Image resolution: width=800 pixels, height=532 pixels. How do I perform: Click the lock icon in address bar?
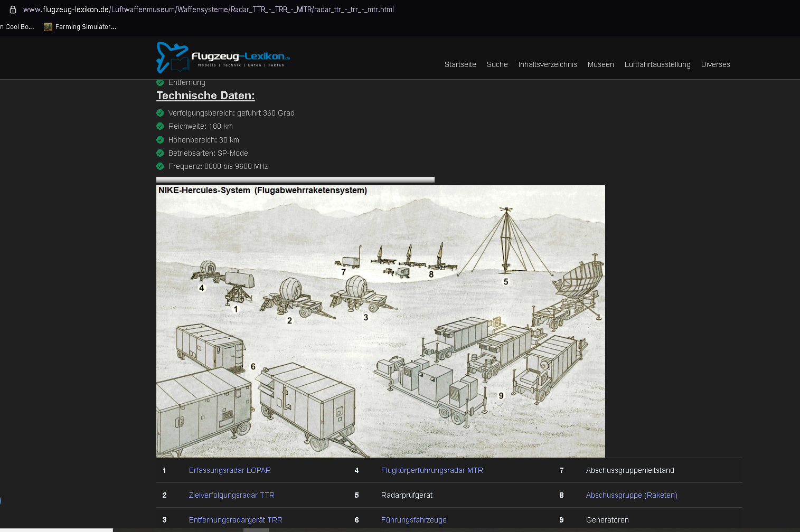(x=13, y=9)
